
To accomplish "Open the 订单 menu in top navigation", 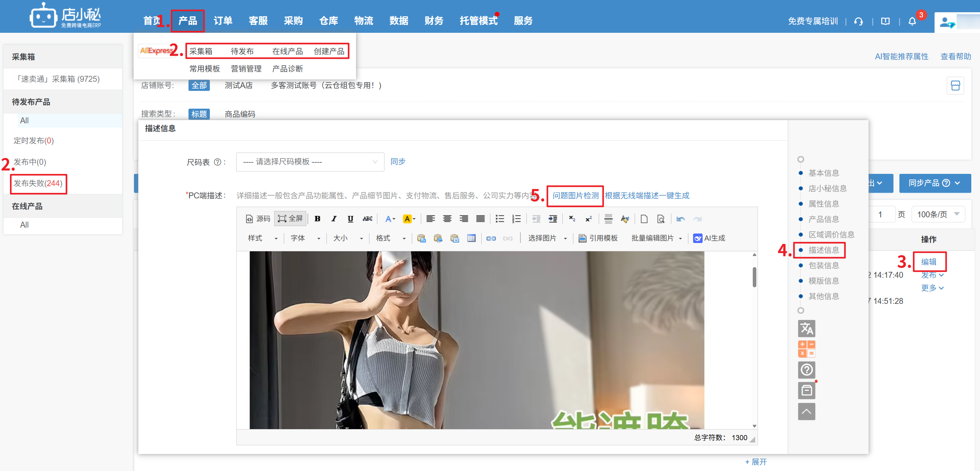I will (223, 21).
